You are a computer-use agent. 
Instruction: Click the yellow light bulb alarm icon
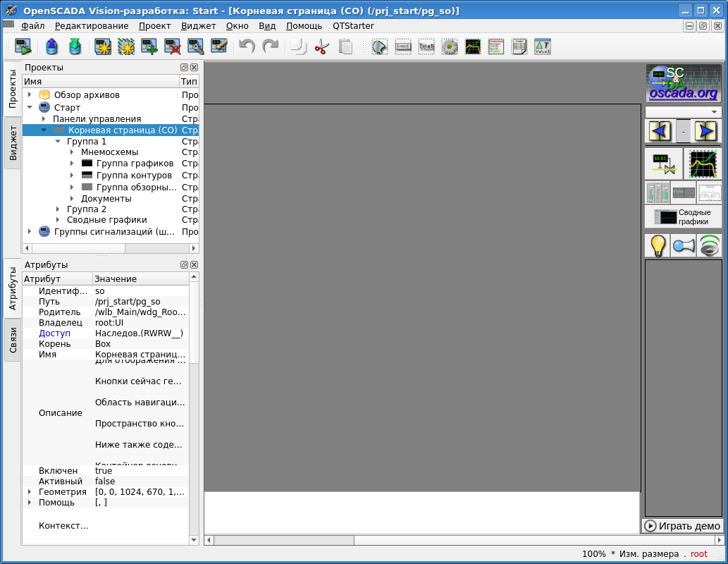657,245
